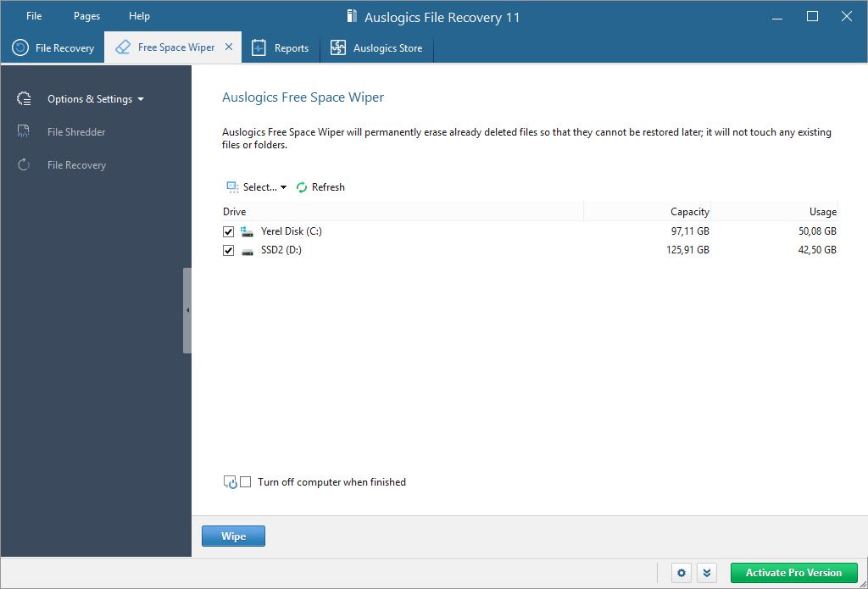Click the File Shredder sidebar icon
This screenshot has height=589, width=868.
[x=23, y=131]
